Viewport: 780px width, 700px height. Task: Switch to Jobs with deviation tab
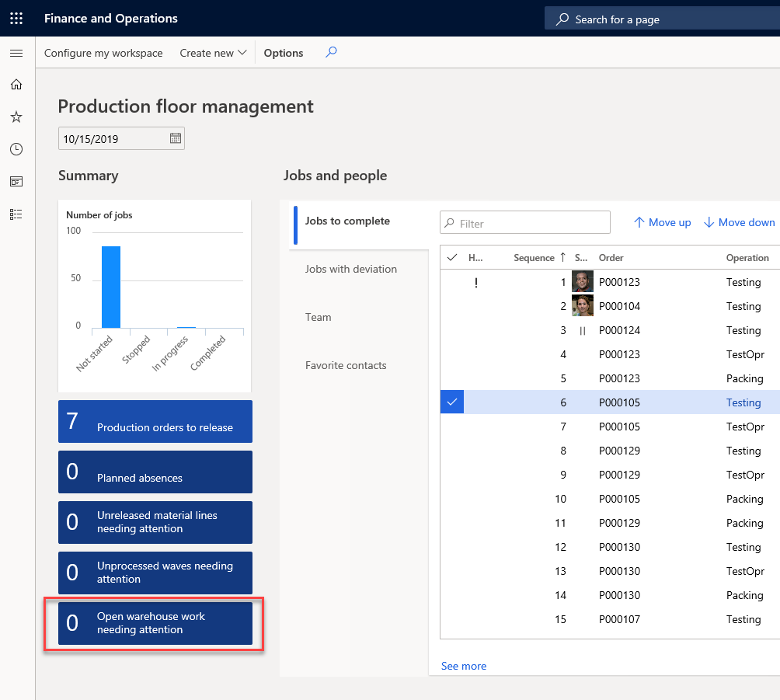click(x=350, y=269)
